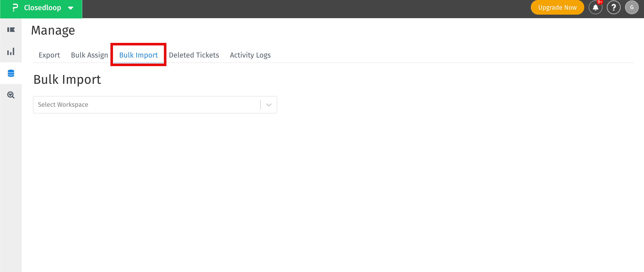The width and height of the screenshot is (644, 272).
Task: Click the Closedloop workspace name
Action: (42, 8)
